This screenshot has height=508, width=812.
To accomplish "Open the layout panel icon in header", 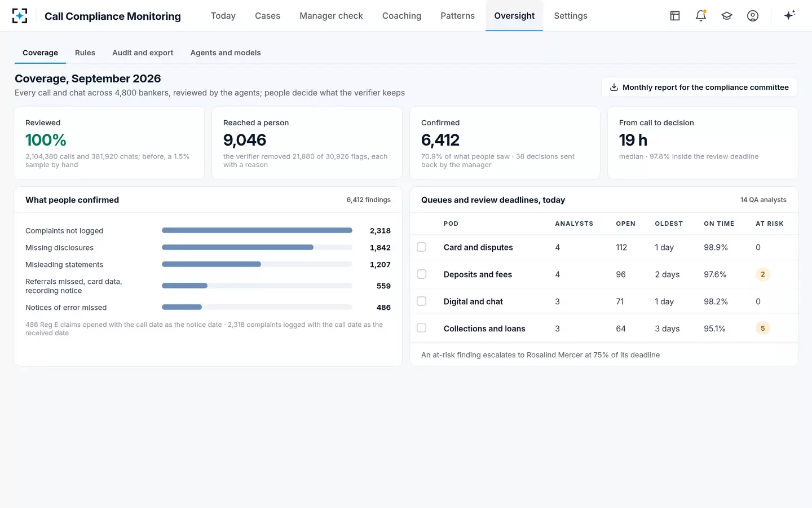I will pos(675,16).
